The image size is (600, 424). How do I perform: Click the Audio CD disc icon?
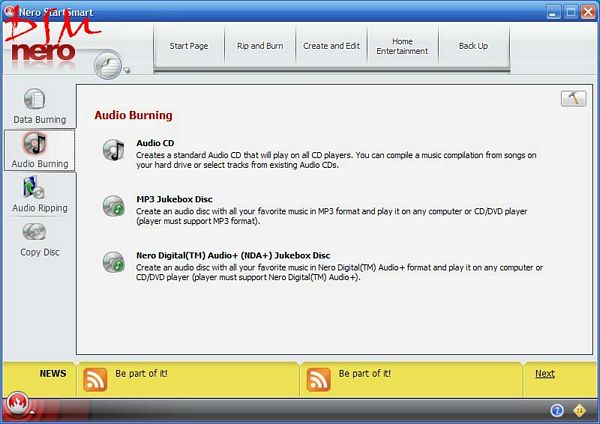tap(113, 150)
